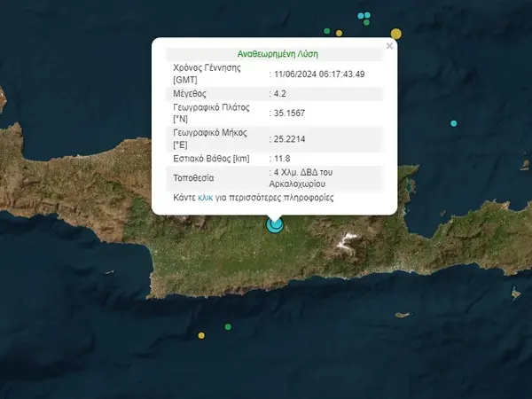532x399 pixels.
Task: Click the latitude value 35.1567
Action: tap(289, 113)
